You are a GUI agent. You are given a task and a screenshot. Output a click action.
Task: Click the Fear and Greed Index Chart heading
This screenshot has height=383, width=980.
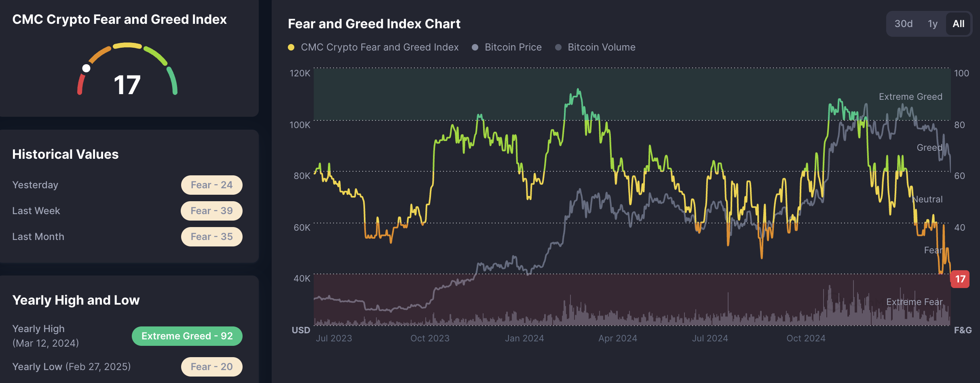pos(374,24)
